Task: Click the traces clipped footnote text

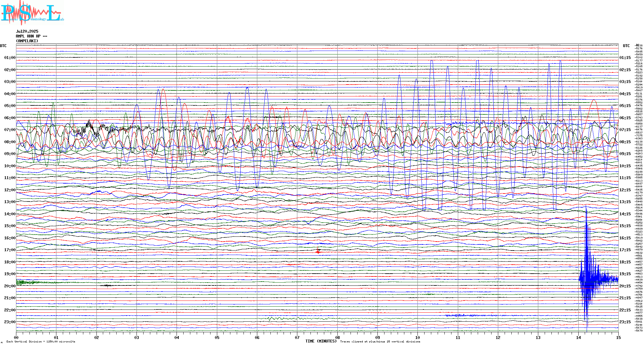Action: click(x=380, y=342)
